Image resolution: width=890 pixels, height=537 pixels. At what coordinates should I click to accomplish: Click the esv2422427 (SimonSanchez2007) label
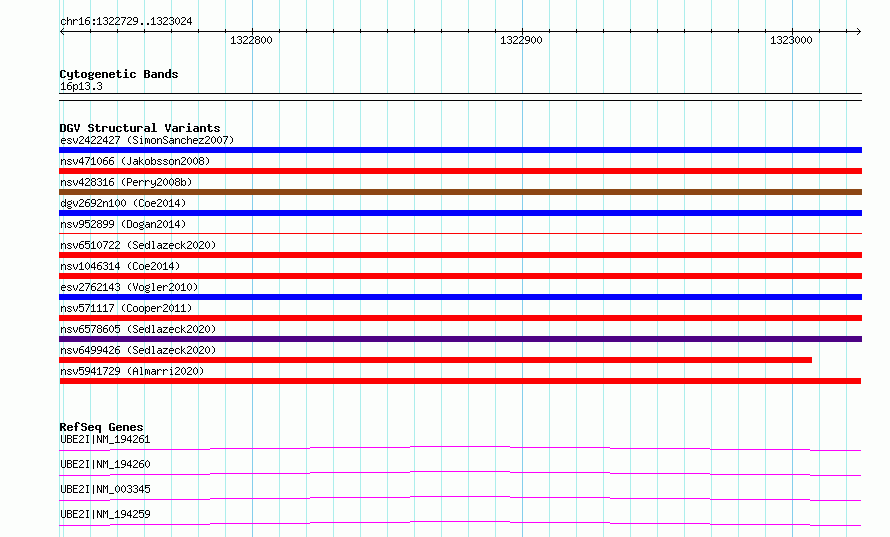(x=147, y=140)
